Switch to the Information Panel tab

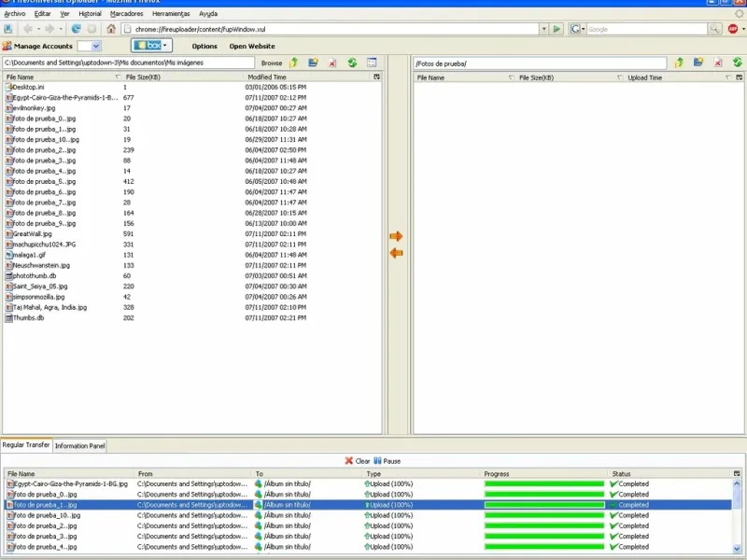pos(79,446)
